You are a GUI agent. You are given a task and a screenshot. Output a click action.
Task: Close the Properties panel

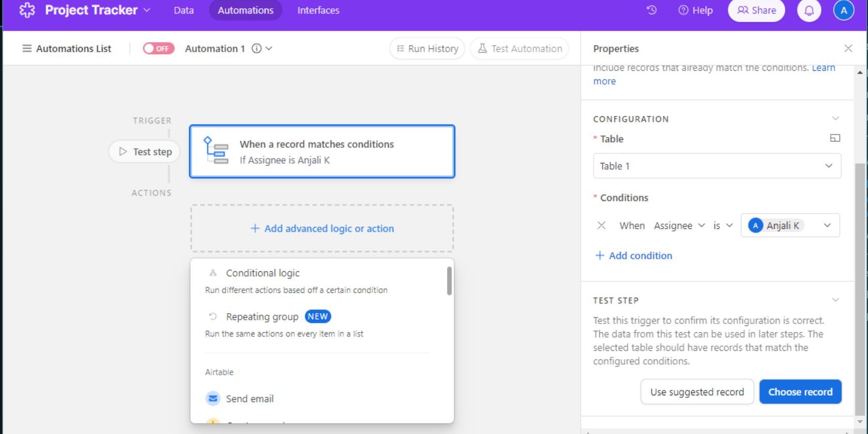(848, 48)
